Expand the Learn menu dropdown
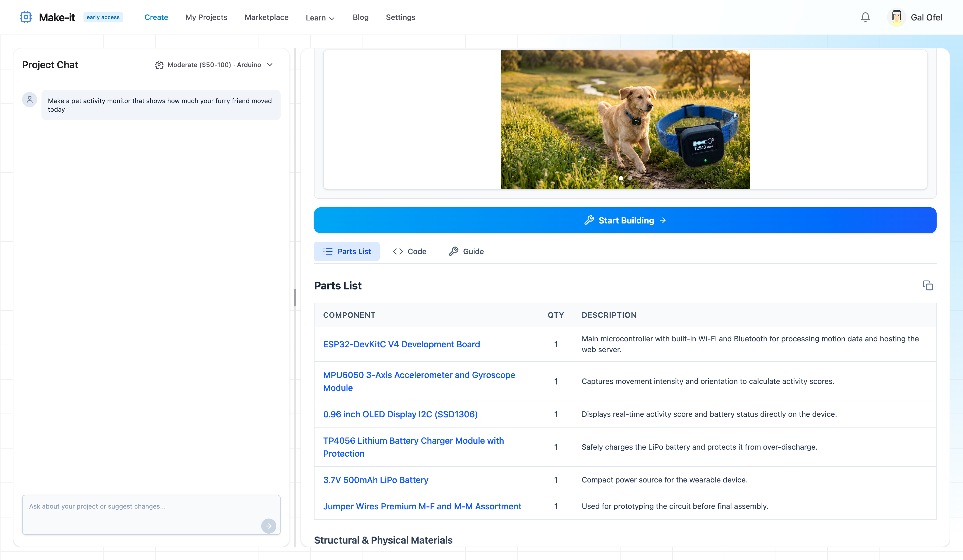 click(x=320, y=18)
